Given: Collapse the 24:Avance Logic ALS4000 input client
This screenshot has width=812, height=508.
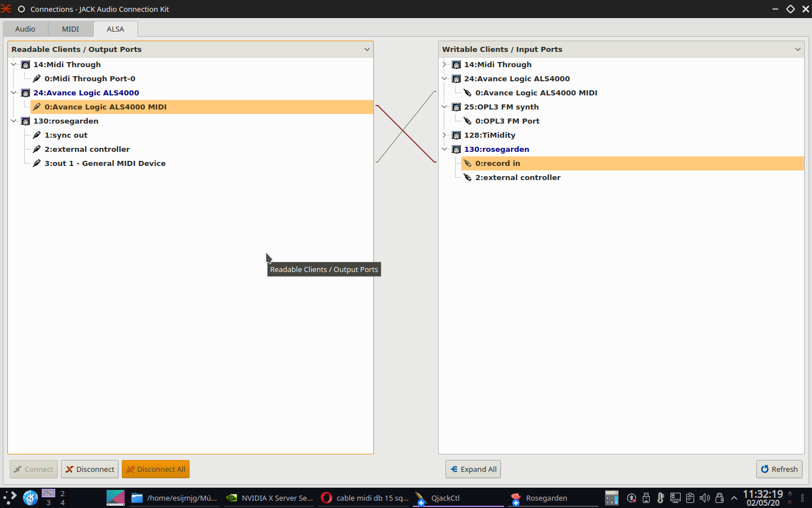Looking at the screenshot, I should (444, 78).
